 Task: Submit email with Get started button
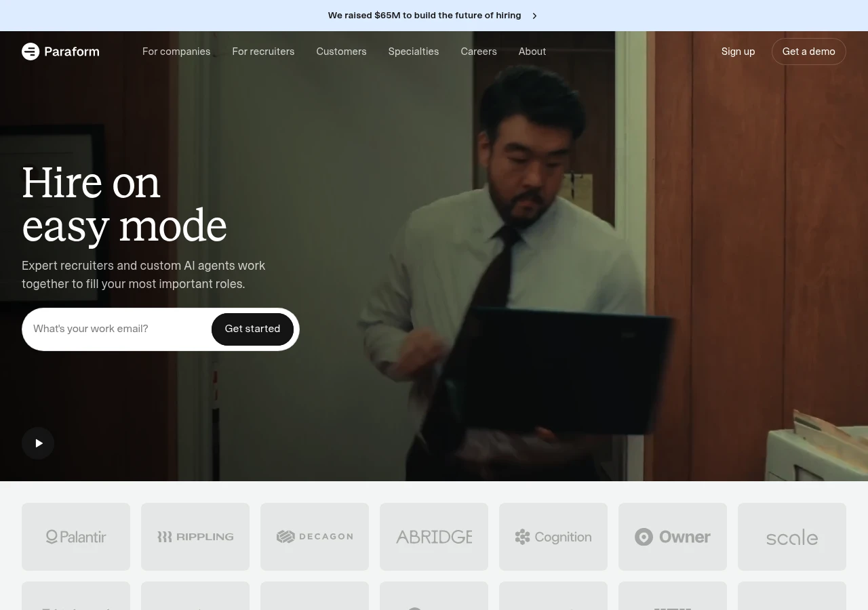point(252,329)
